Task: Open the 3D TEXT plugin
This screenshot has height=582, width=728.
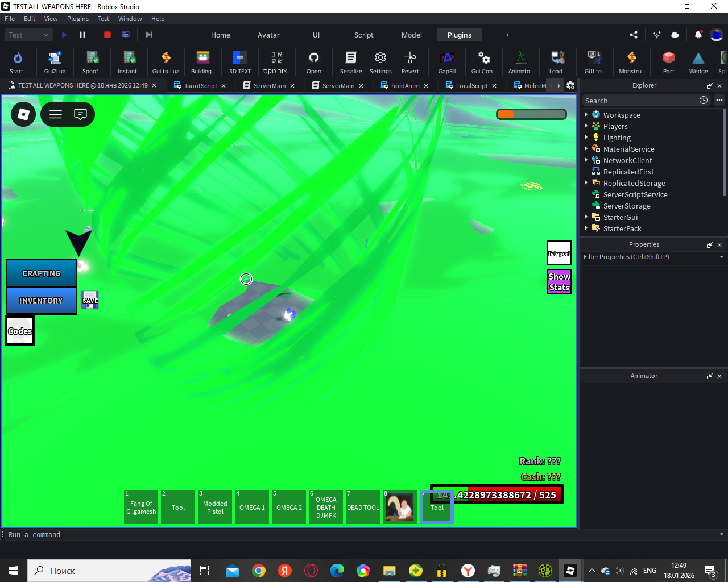Action: (x=240, y=62)
